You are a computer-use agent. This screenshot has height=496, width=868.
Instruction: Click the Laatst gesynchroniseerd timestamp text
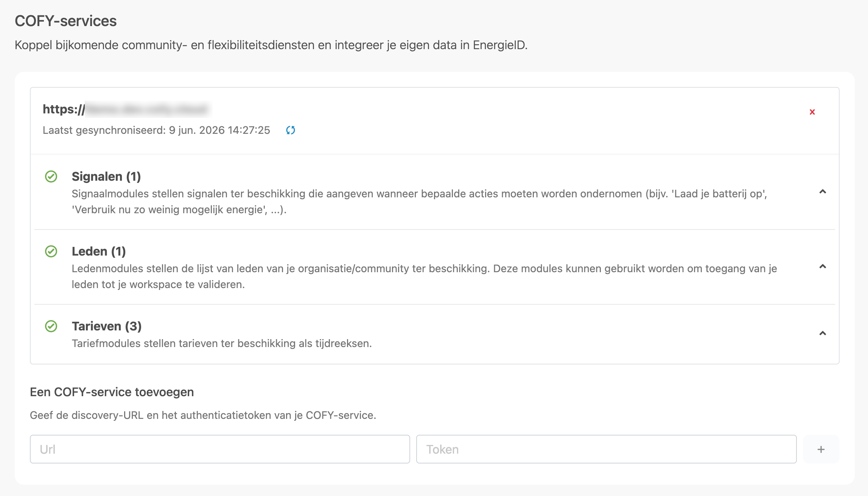[156, 130]
